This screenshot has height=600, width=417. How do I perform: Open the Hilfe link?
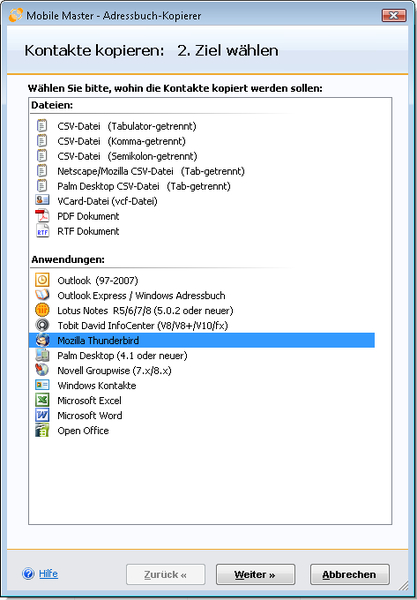point(48,574)
